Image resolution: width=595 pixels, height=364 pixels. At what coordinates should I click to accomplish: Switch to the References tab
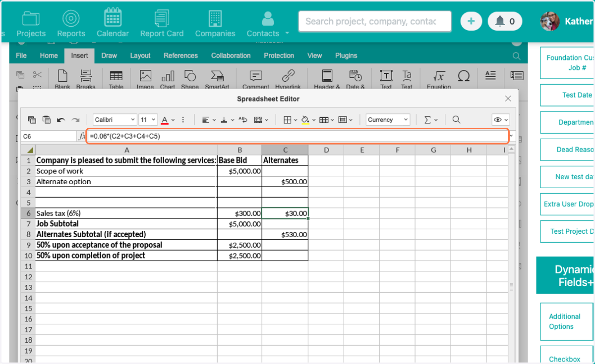click(x=180, y=55)
